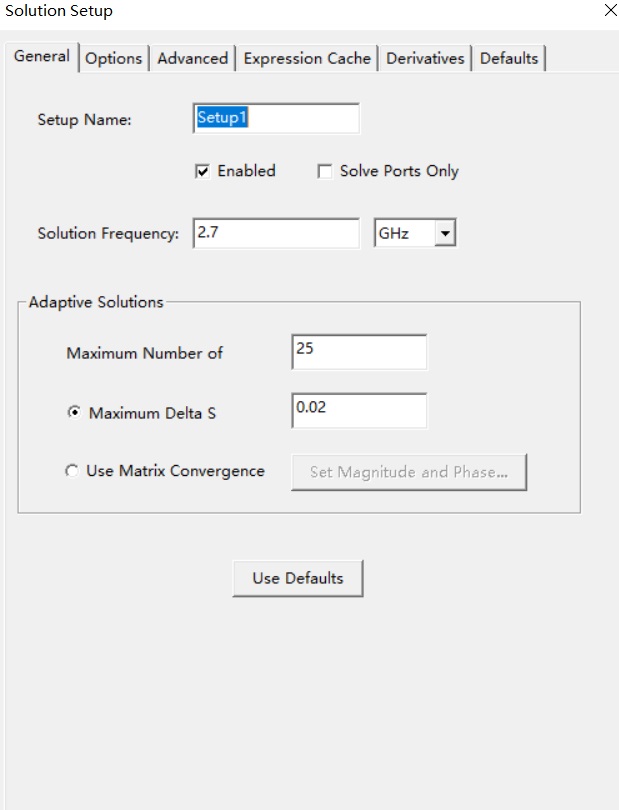Go to the Derivatives tab

pos(425,58)
